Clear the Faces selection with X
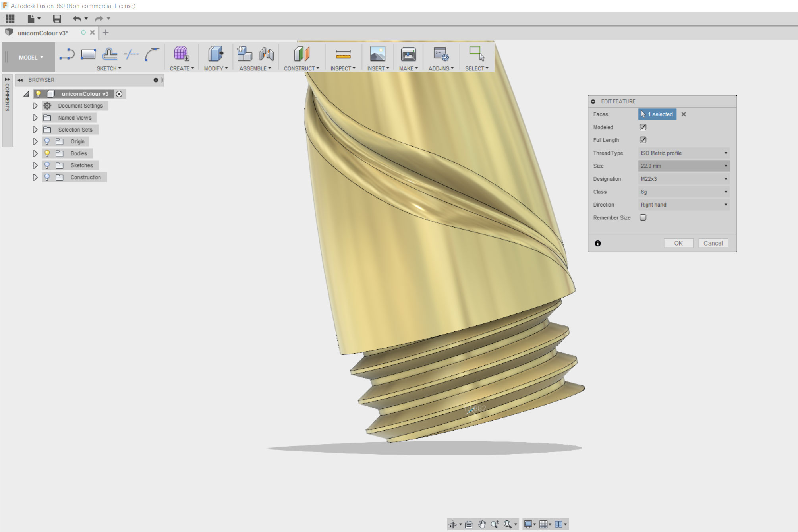798x532 pixels. point(684,114)
